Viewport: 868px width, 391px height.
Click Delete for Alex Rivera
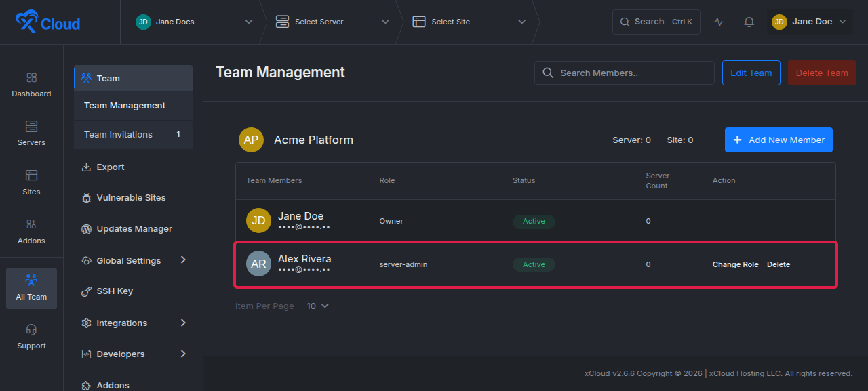778,264
